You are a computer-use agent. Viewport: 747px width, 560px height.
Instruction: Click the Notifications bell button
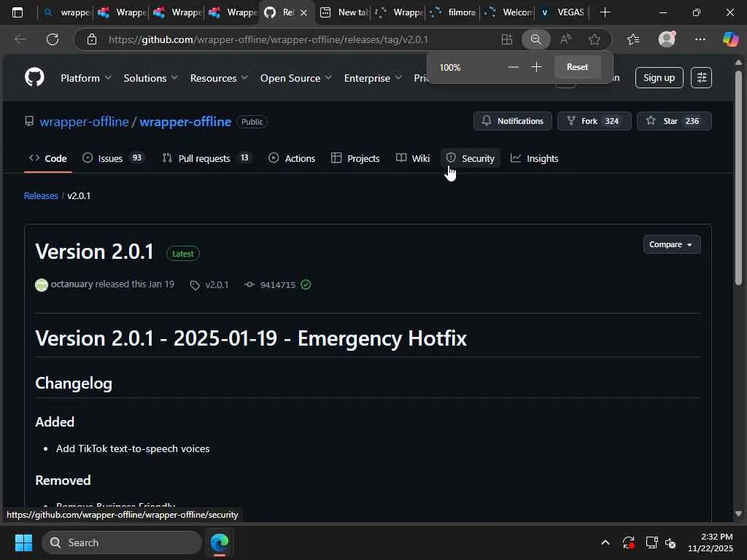[x=513, y=121]
